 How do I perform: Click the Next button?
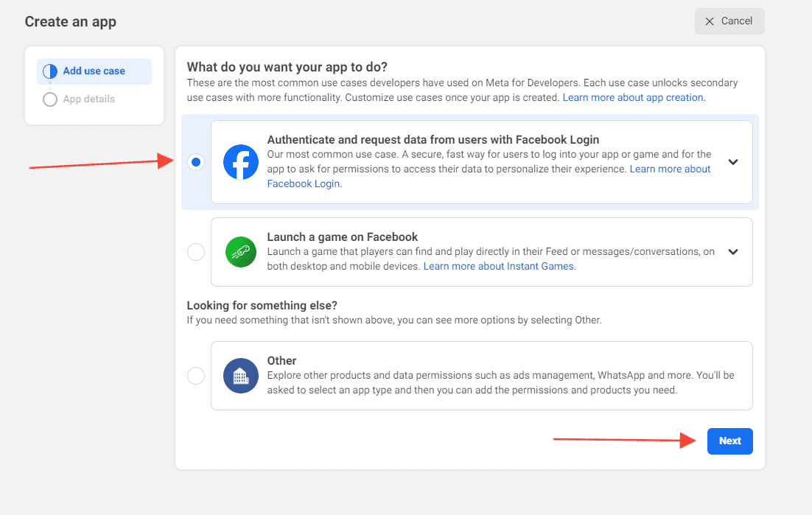(x=729, y=441)
